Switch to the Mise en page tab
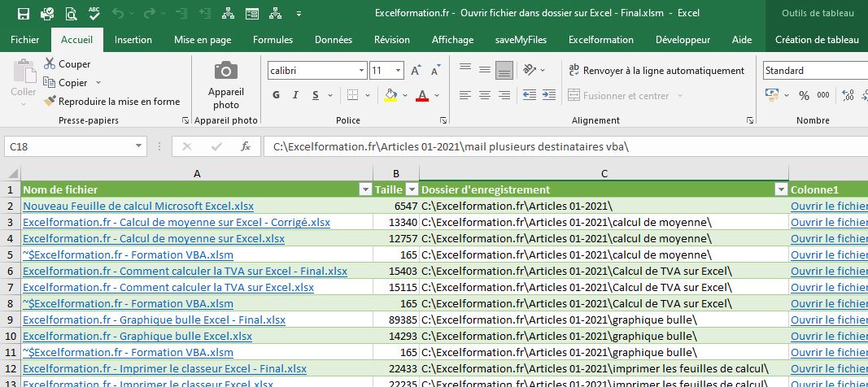 (203, 40)
